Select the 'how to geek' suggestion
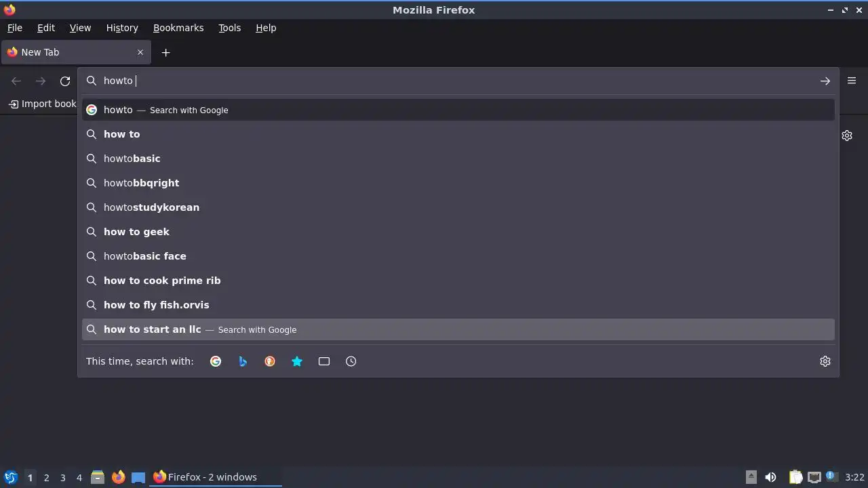The height and width of the screenshot is (488, 868). (458, 232)
